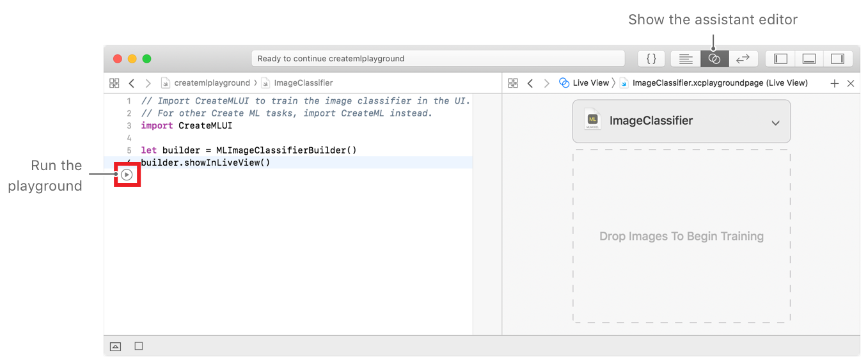Show the debug console at bottom left
This screenshot has height=364, width=868.
tap(115, 346)
